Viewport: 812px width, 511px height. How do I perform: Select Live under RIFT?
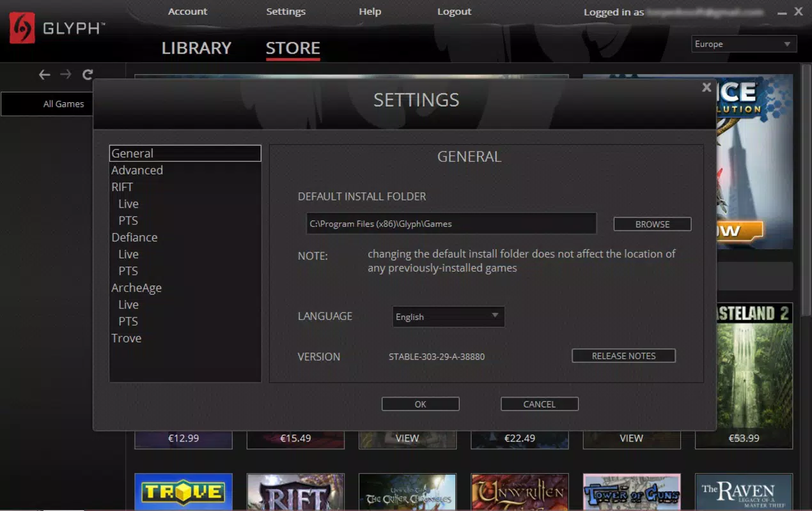(185, 204)
